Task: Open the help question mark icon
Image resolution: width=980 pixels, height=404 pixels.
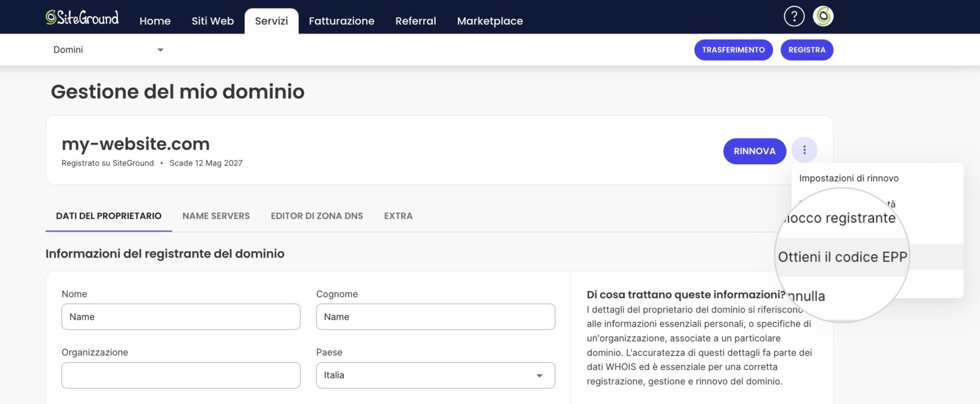Action: (794, 16)
